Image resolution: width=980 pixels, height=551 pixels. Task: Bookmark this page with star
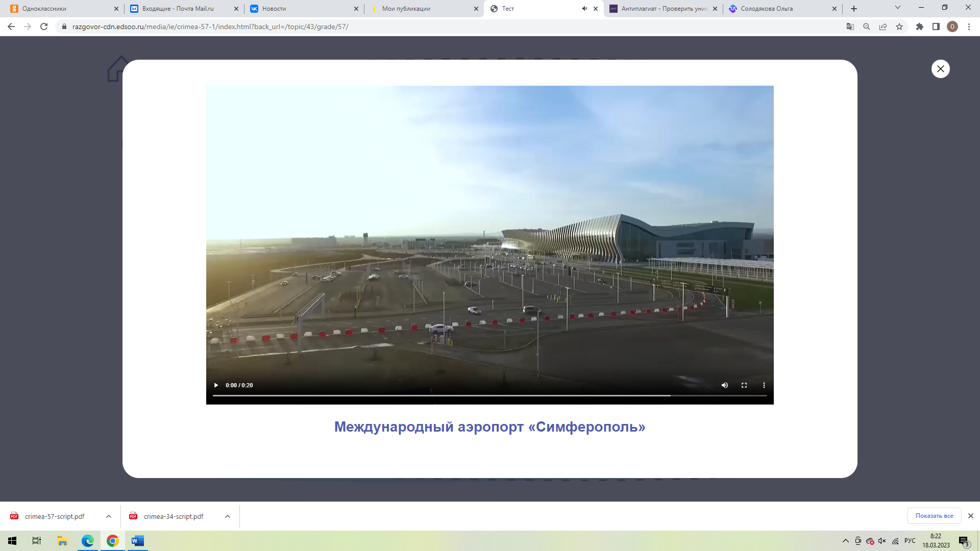tap(899, 27)
